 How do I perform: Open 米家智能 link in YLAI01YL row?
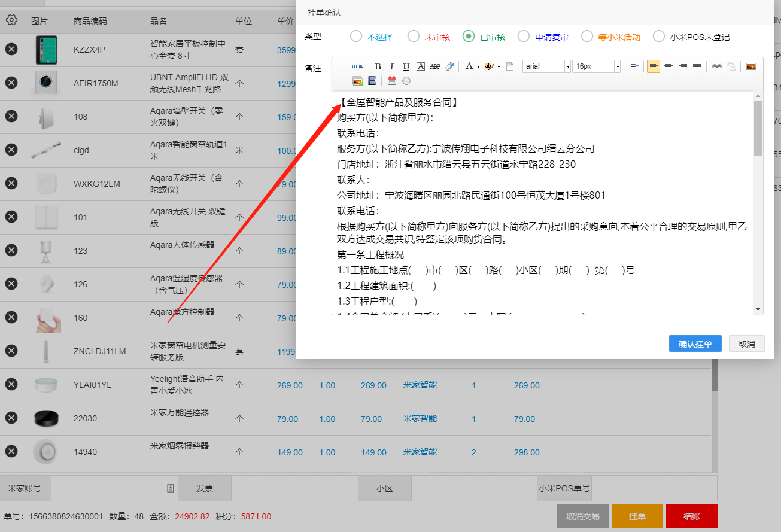420,385
